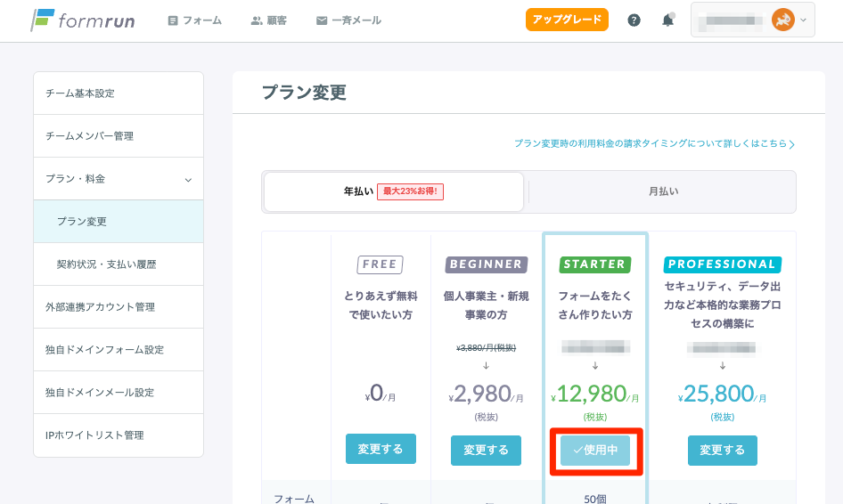The width and height of the screenshot is (843, 504).
Task: Open notifications bell icon
Action: click(667, 20)
